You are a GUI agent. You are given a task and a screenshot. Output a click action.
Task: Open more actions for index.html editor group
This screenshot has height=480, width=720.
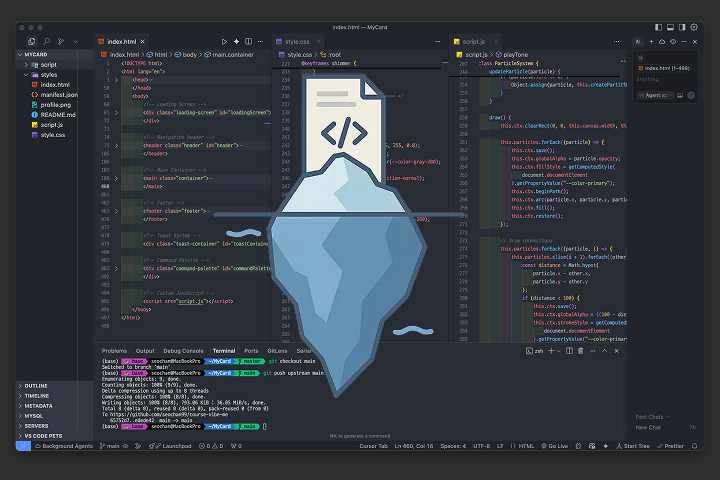(x=260, y=41)
